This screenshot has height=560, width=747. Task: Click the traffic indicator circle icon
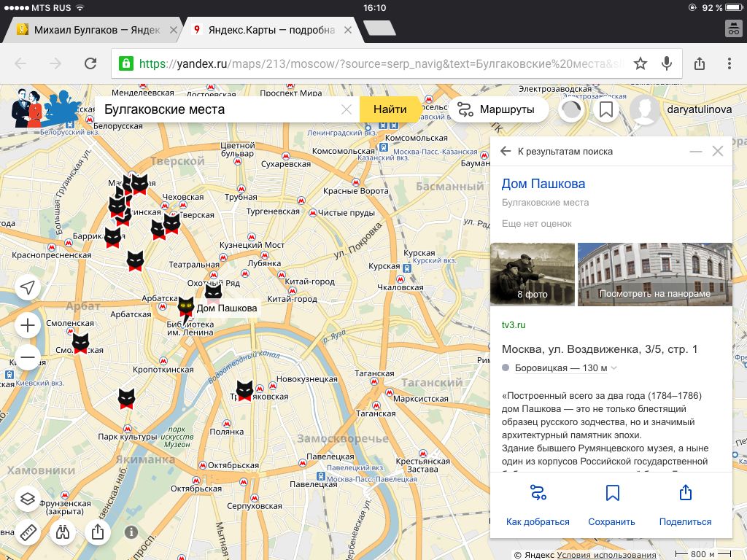(x=571, y=110)
